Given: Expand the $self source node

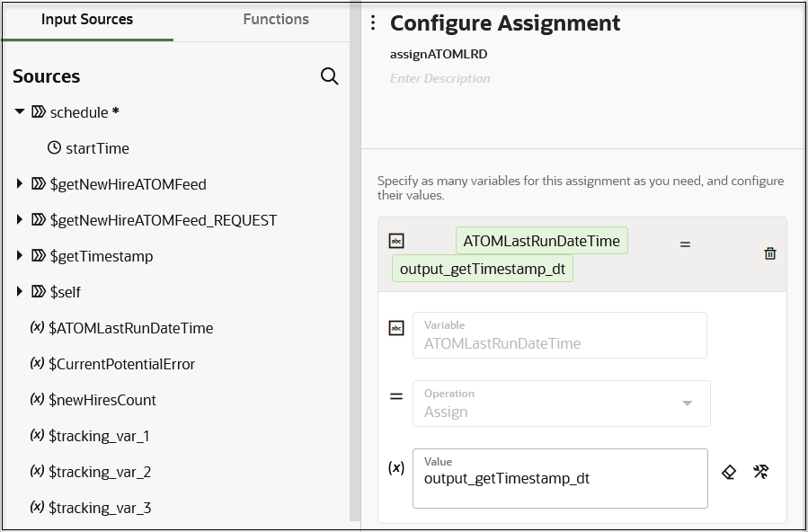Looking at the screenshot, I should (x=20, y=292).
